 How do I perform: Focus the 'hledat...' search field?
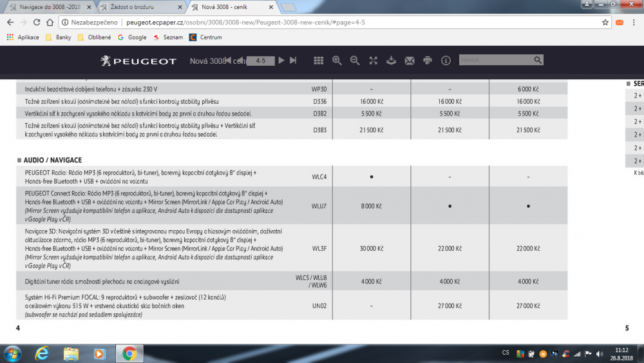pyautogui.click(x=496, y=60)
